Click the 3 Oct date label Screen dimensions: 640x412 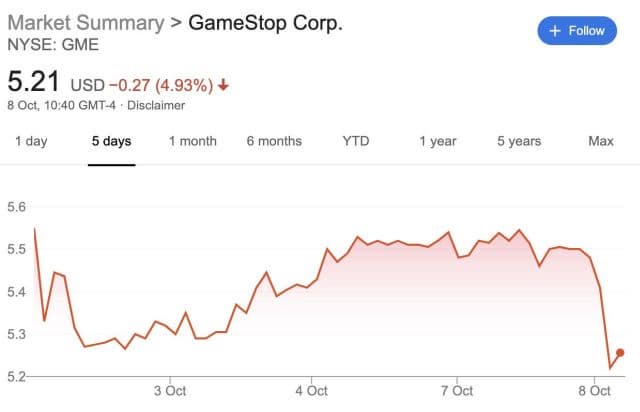coord(170,390)
